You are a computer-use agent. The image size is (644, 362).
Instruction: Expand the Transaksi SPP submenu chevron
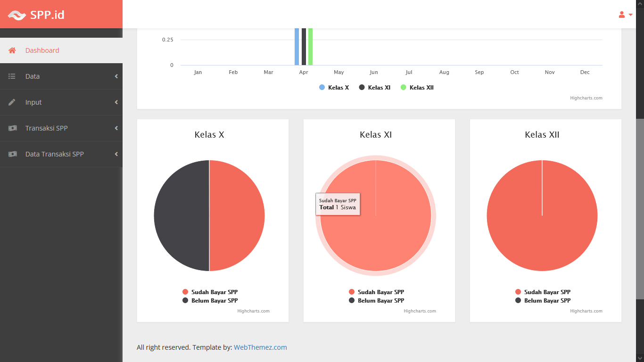116,128
